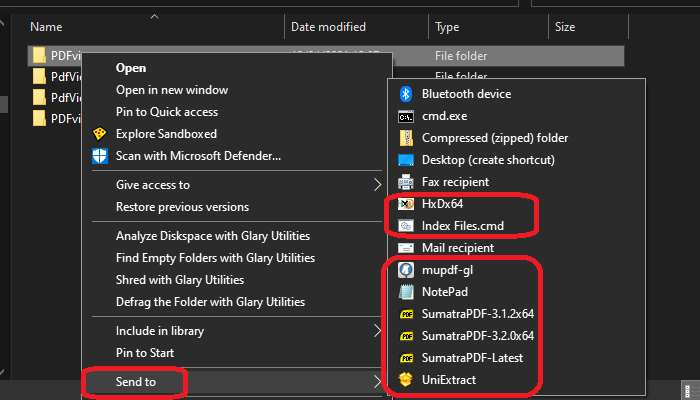Image resolution: width=700 pixels, height=400 pixels.
Task: Click the Index Files.cmd gear icon
Action: pos(406,226)
